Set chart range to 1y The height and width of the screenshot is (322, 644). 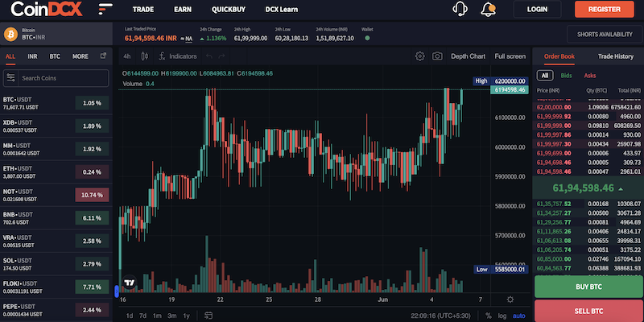186,316
